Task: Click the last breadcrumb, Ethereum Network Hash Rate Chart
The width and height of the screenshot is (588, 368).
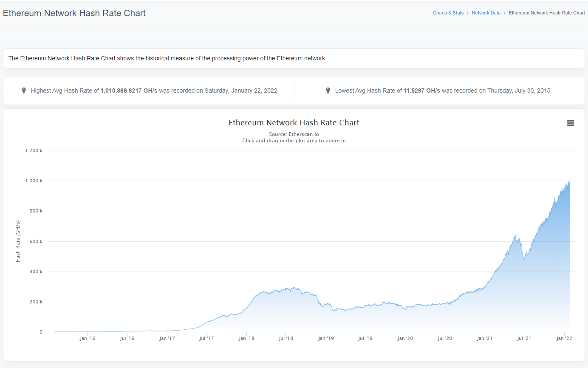Action: [x=546, y=13]
